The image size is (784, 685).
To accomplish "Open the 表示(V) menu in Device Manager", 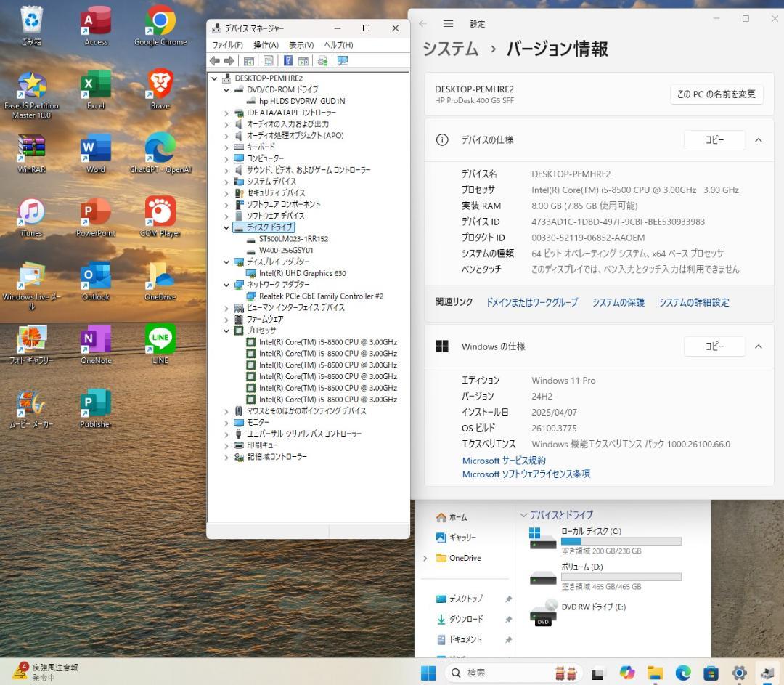I will [x=303, y=44].
